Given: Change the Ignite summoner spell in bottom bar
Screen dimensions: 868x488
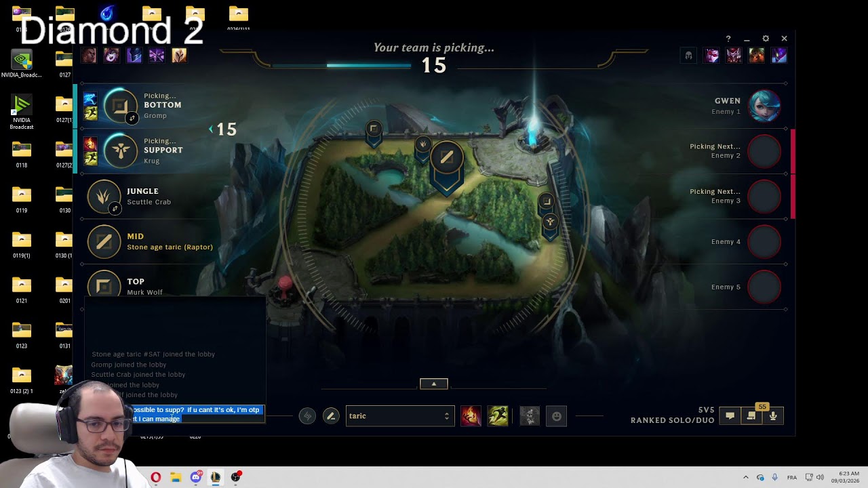Looking at the screenshot, I should [x=471, y=416].
